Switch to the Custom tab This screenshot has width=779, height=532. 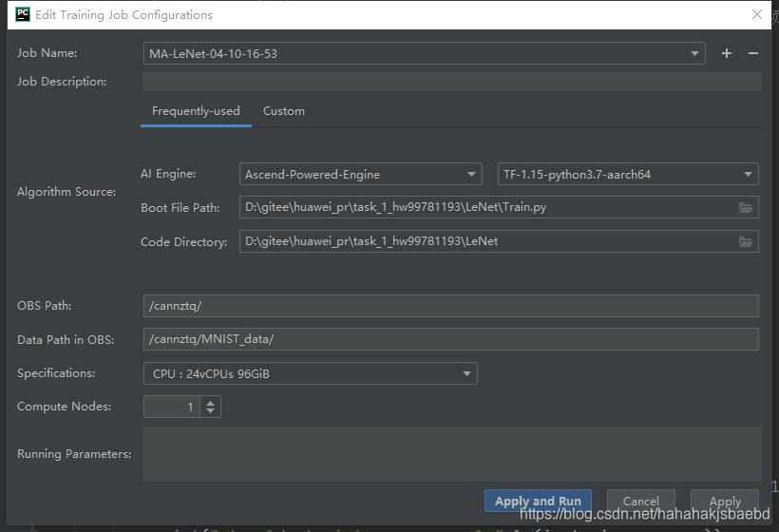(284, 111)
